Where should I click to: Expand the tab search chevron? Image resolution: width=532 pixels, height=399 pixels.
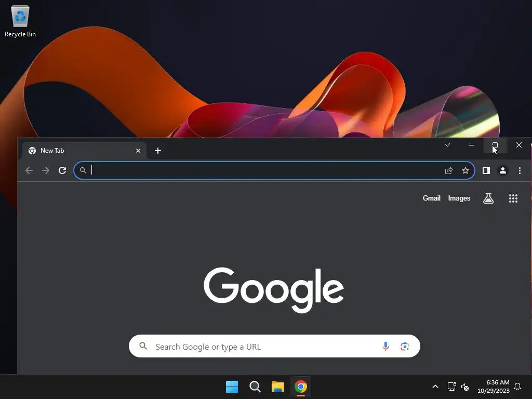pos(447,145)
